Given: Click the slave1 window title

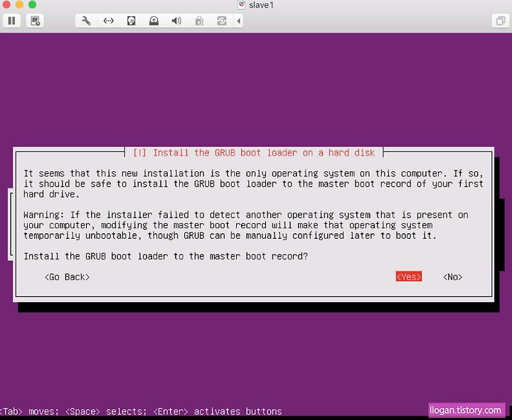Looking at the screenshot, I should coord(261,5).
